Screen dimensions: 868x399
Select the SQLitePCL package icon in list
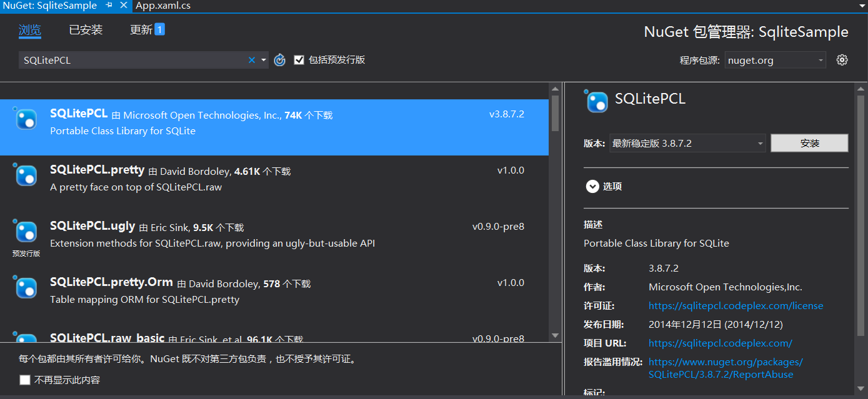[x=26, y=119]
